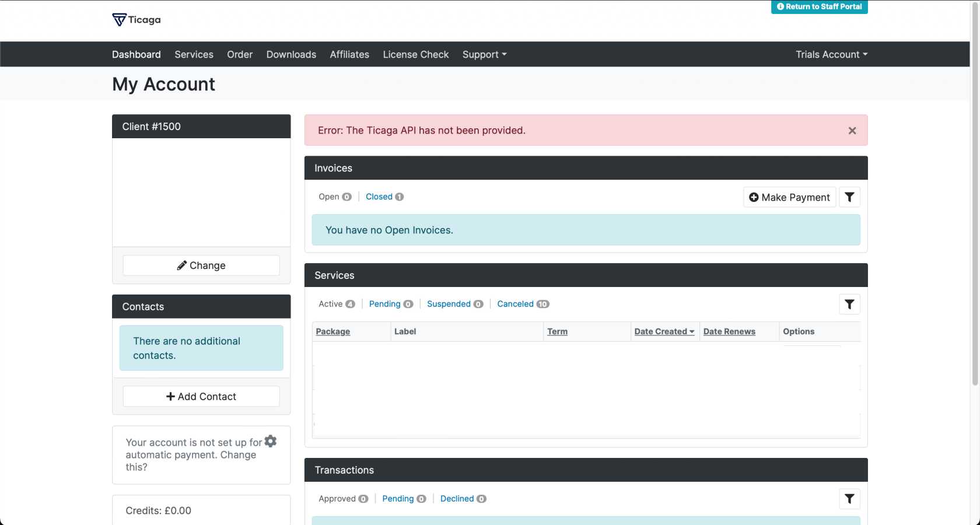The image size is (980, 525).
Task: Open Downloads in navigation bar
Action: click(291, 54)
